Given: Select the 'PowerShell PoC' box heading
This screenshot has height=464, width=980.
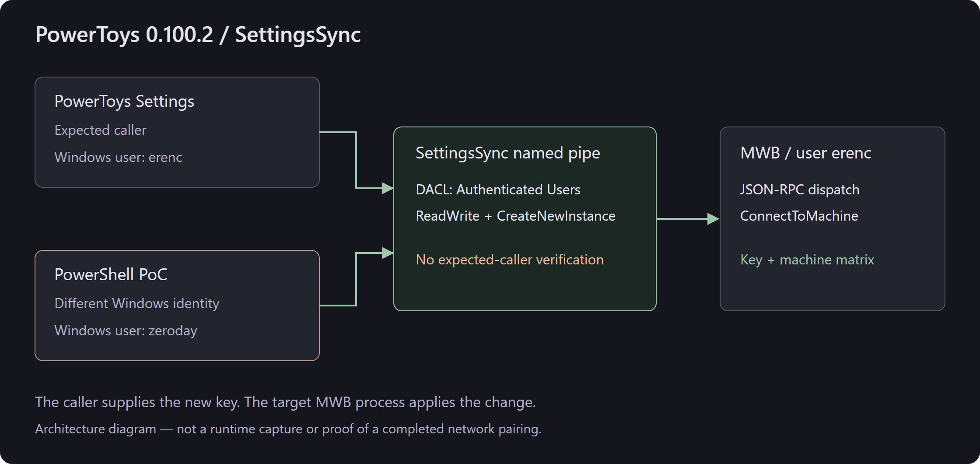Looking at the screenshot, I should [x=111, y=274].
